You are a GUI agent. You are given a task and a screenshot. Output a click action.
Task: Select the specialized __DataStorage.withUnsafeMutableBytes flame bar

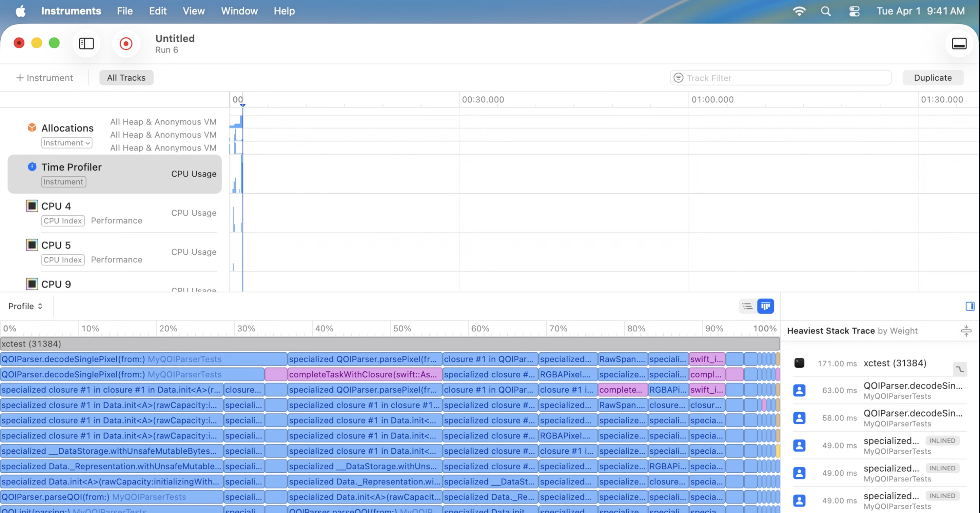pyautogui.click(x=112, y=451)
